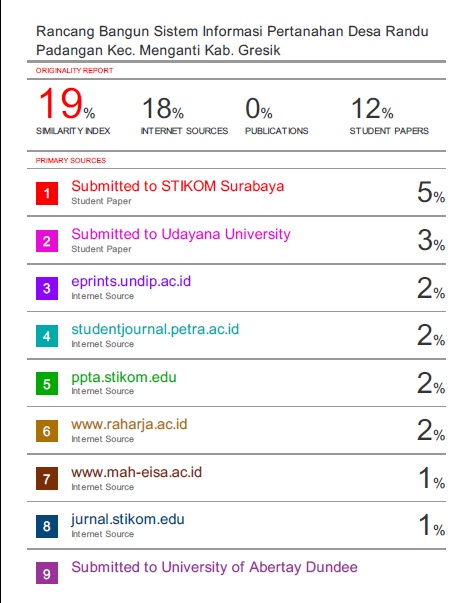Image resolution: width=469 pixels, height=603 pixels.
Task: Click the dark brown number 7 badge
Action: [47, 479]
